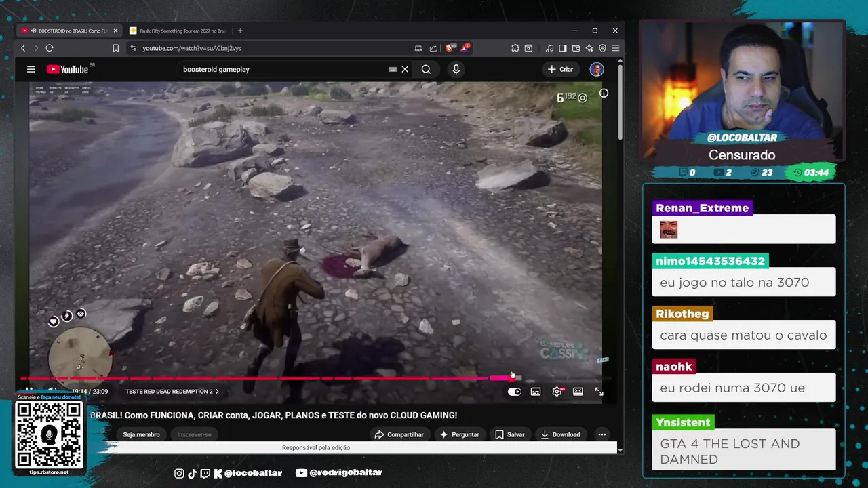
Task: Show the video info card icon
Action: pos(604,93)
